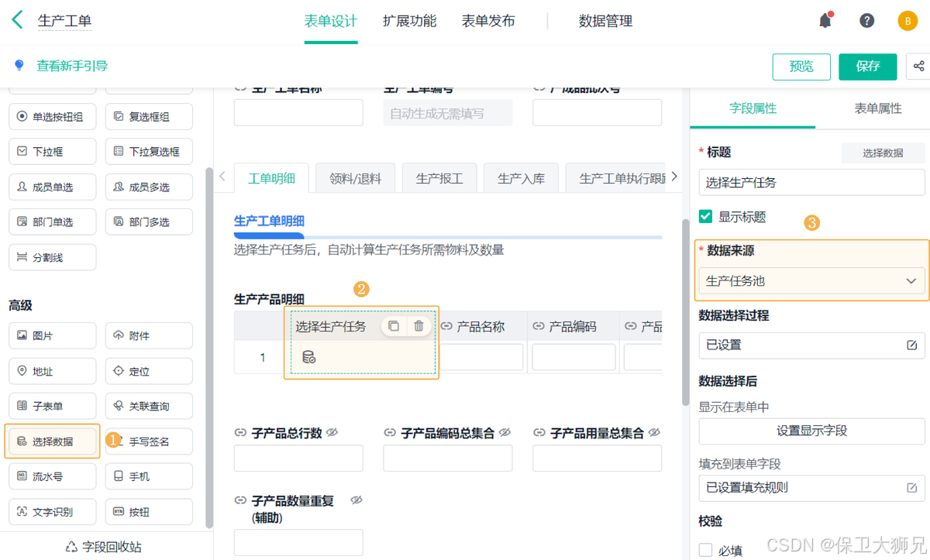
Task: Click the 保存 button
Action: coord(868,67)
